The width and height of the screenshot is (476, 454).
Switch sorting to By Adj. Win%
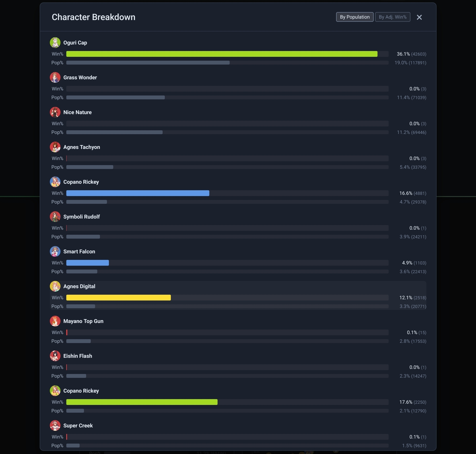point(393,17)
